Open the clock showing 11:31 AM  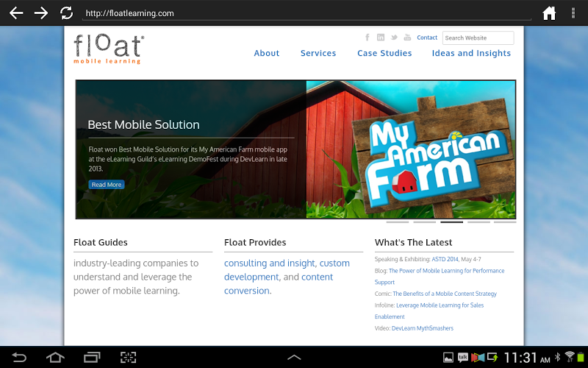[526, 358]
